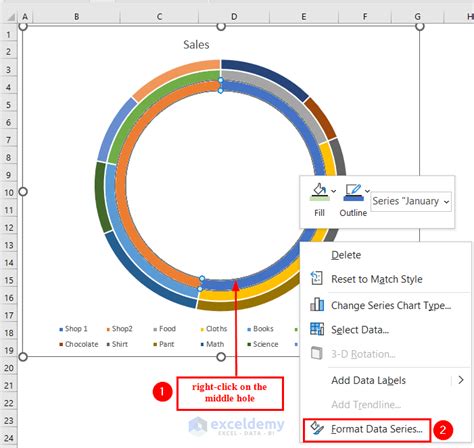This screenshot has width=474, height=448.
Task: Click the 3-D Rotation cube icon
Action: [x=316, y=353]
